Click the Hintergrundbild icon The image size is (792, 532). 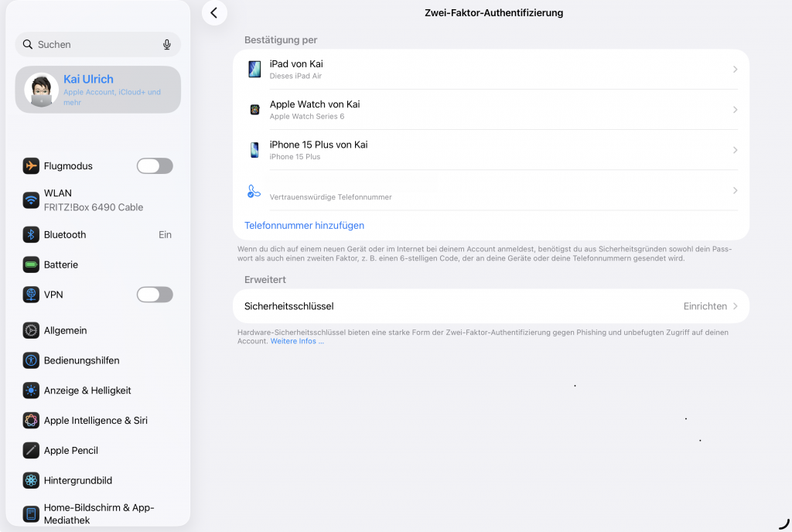click(31, 480)
